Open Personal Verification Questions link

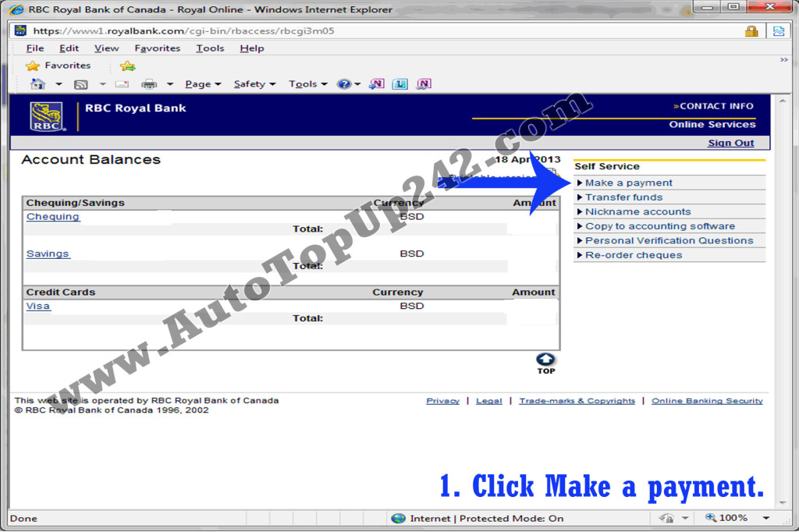669,240
